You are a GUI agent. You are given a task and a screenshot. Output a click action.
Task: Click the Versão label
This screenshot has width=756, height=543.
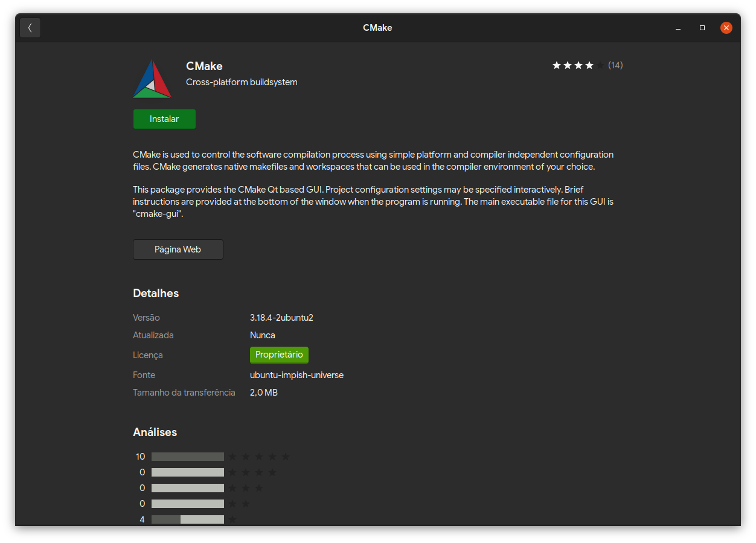146,318
